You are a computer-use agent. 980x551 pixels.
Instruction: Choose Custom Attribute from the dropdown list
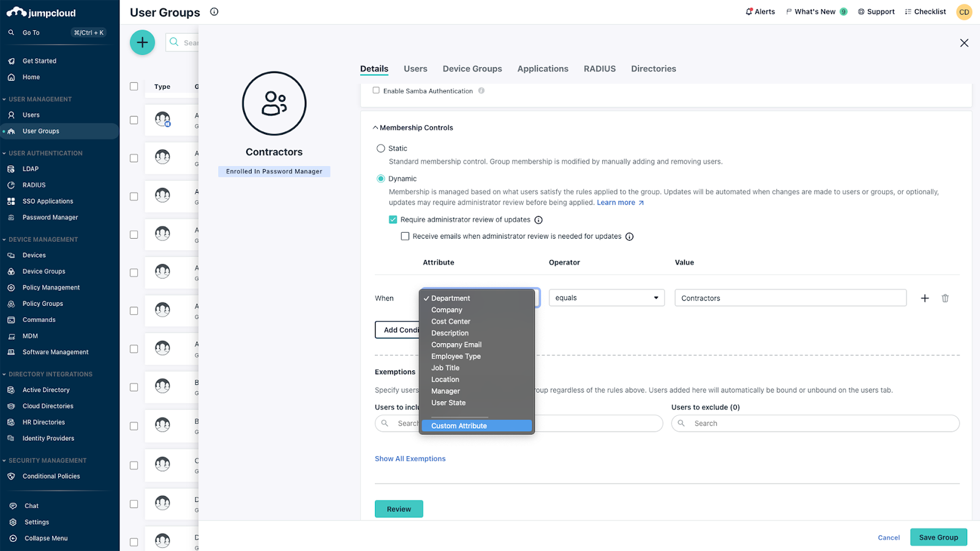(459, 426)
